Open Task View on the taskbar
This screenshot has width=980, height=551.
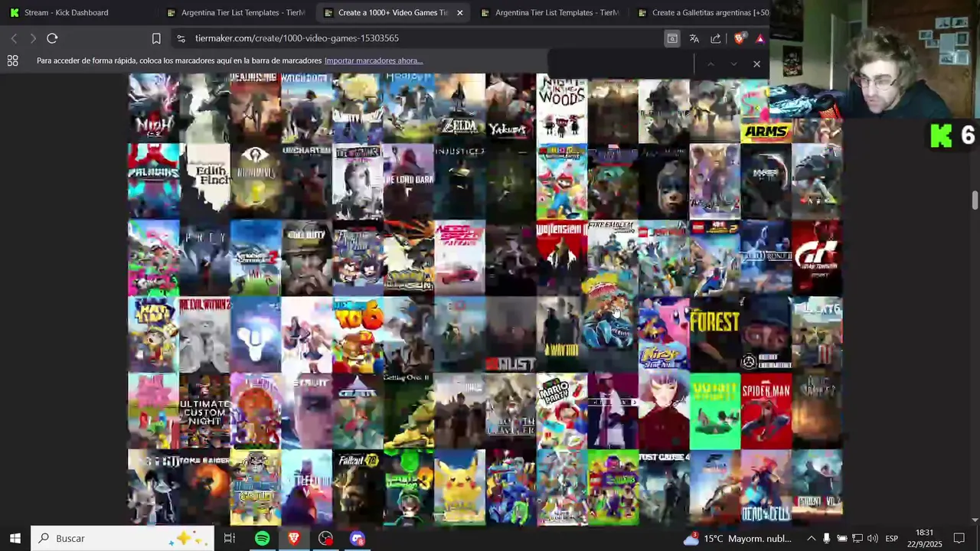click(x=229, y=538)
